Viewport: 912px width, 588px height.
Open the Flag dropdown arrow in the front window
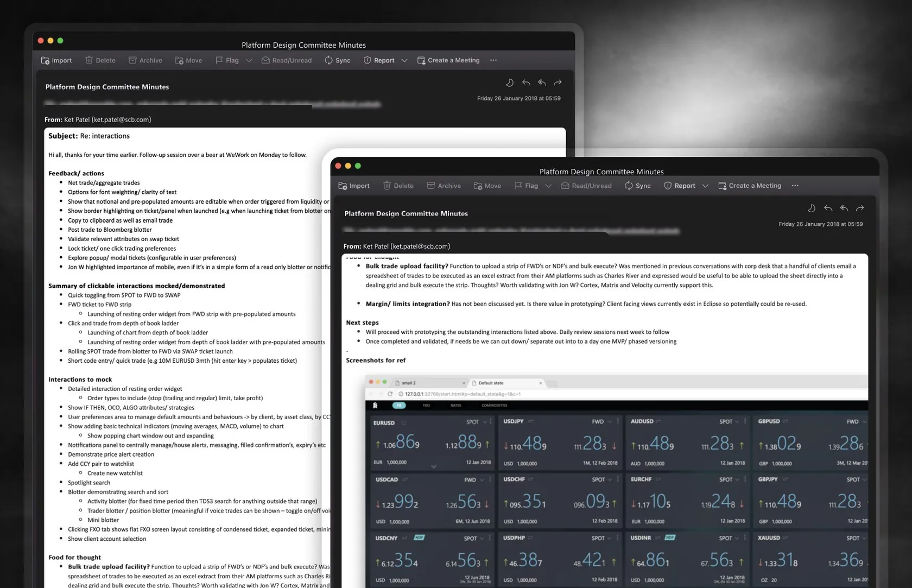[x=548, y=186]
